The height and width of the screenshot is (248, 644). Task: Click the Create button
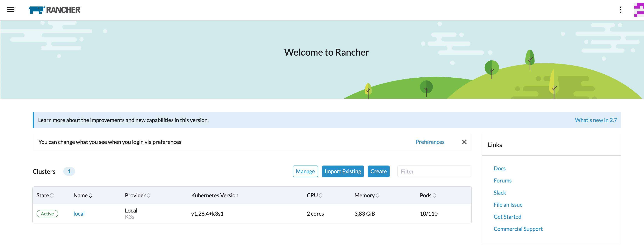[x=378, y=171]
